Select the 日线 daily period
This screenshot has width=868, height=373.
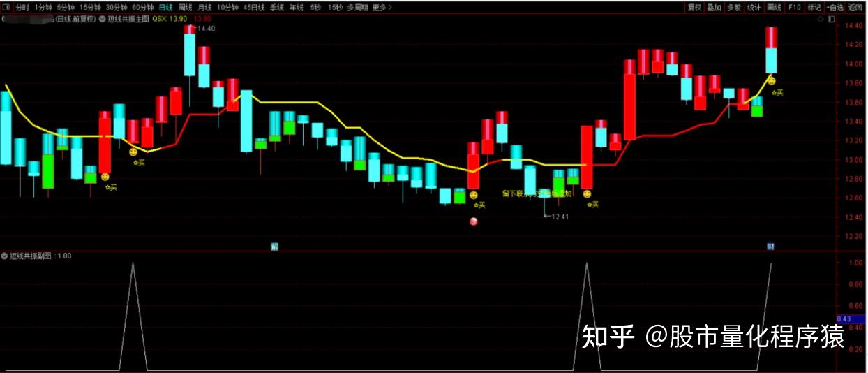coord(165,8)
